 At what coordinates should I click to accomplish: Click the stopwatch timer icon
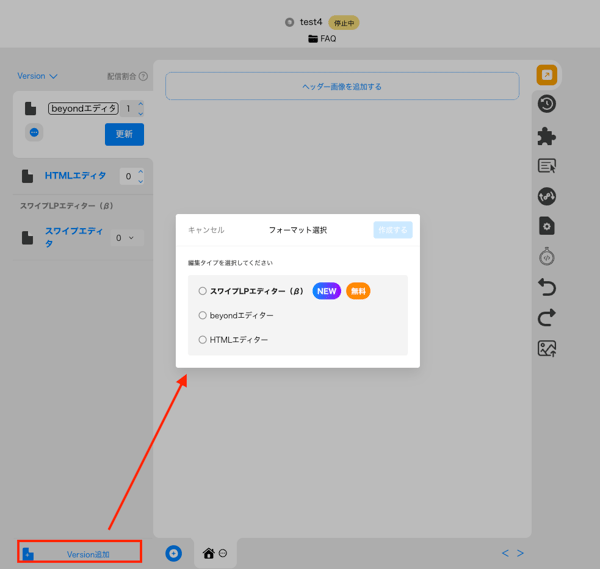(x=547, y=256)
